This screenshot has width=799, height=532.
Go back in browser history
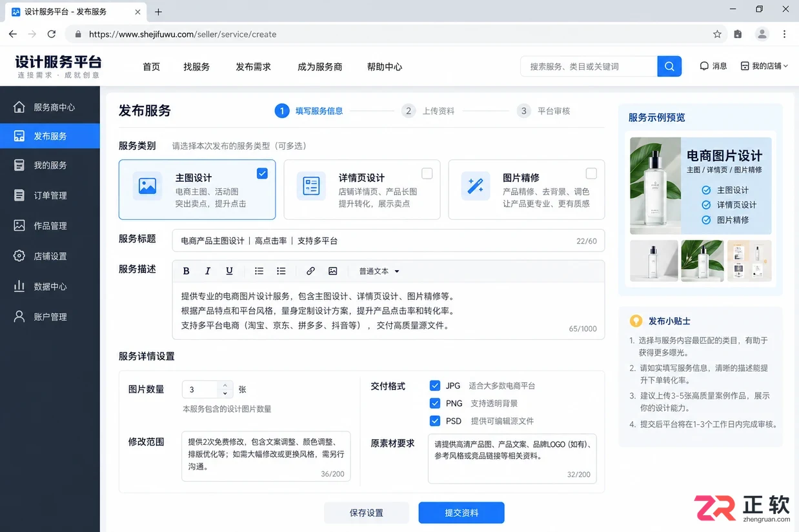(x=13, y=34)
